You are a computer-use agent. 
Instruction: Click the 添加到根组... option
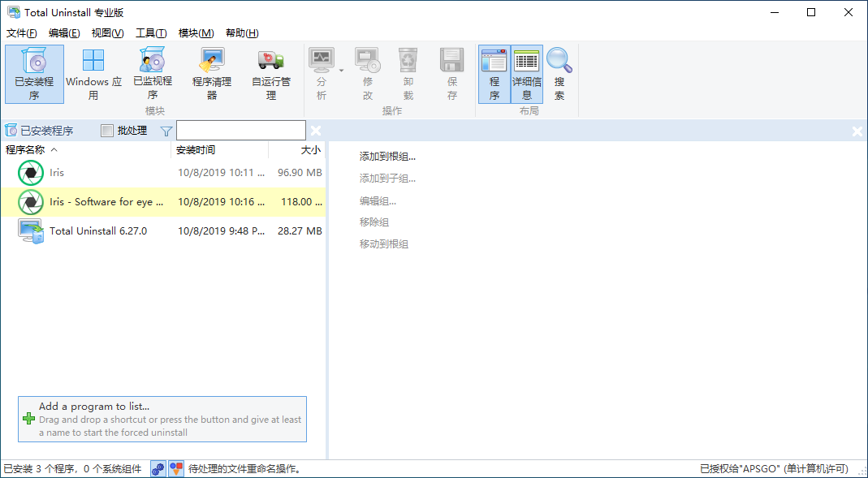point(387,157)
